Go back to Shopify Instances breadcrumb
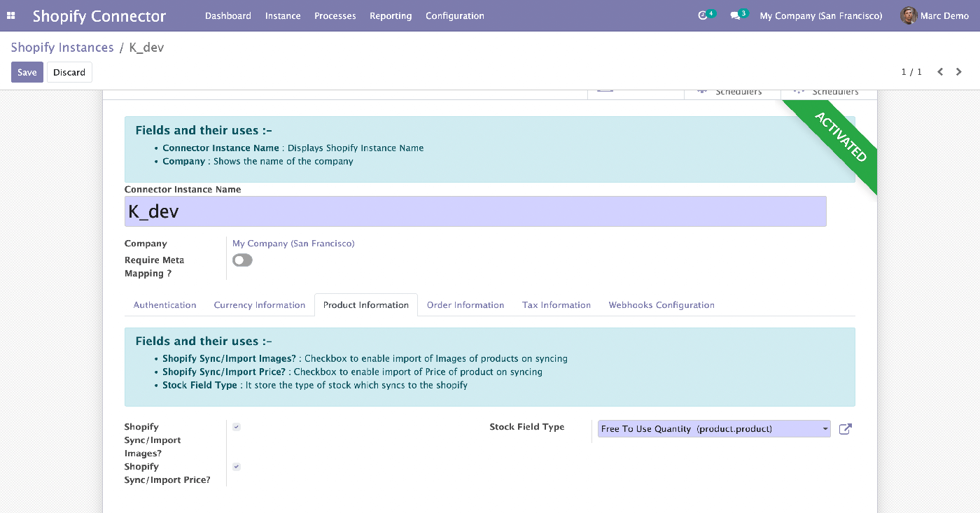The image size is (980, 513). click(62, 48)
